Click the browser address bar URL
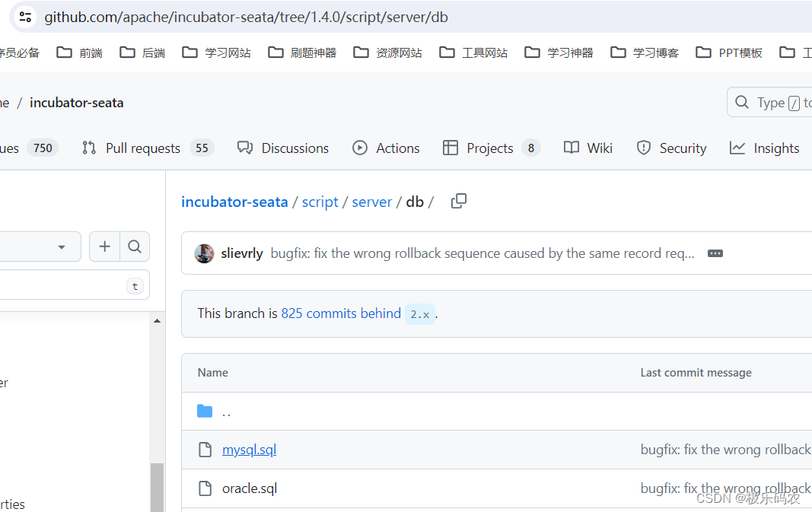Viewport: 812px width, 512px height. [246, 17]
